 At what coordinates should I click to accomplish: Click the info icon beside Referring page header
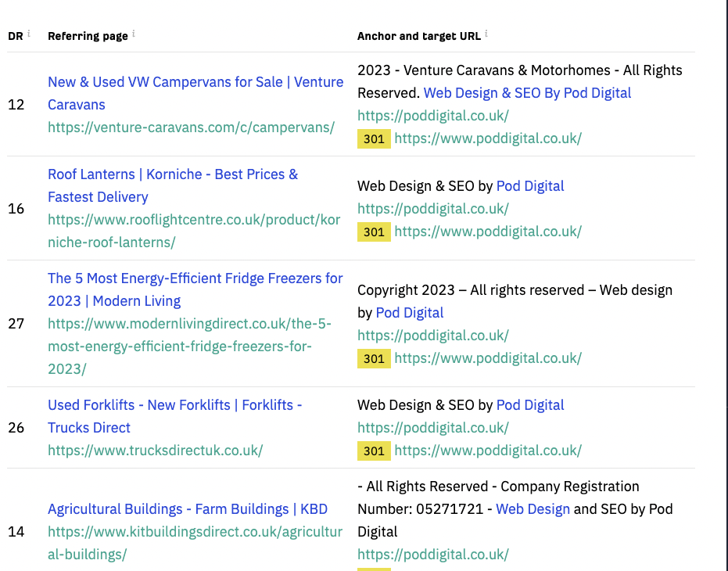click(133, 33)
